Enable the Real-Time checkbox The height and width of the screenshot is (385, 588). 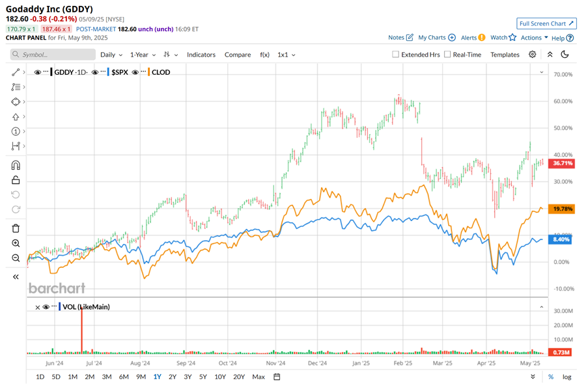pos(447,55)
